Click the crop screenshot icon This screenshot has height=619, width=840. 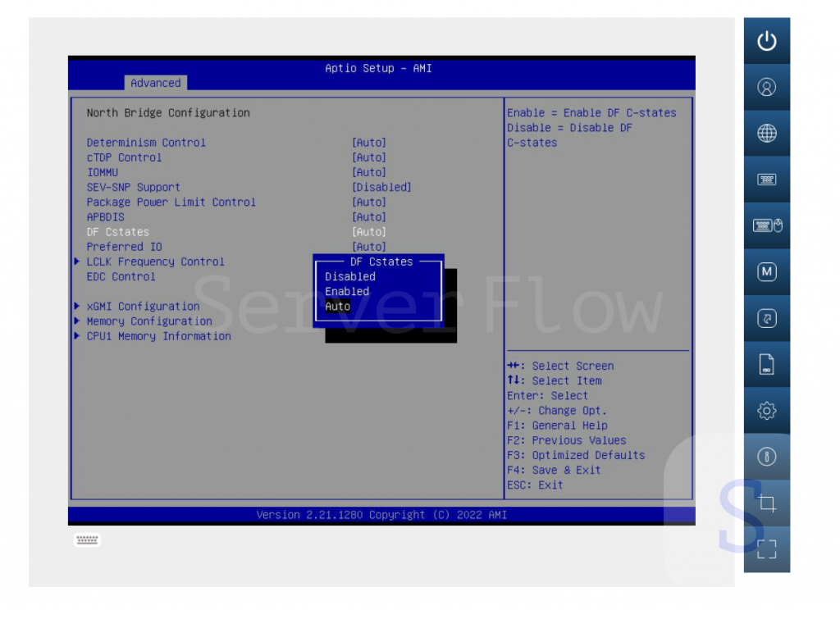tap(766, 503)
